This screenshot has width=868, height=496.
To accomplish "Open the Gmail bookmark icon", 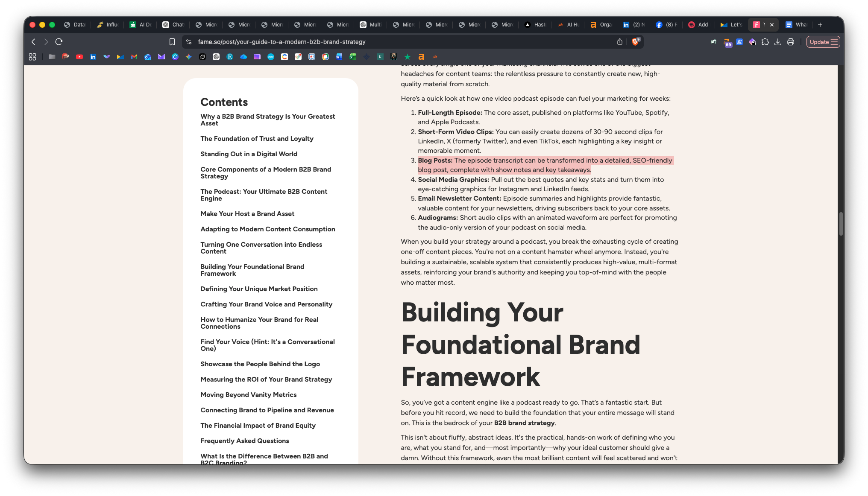I will coord(134,57).
